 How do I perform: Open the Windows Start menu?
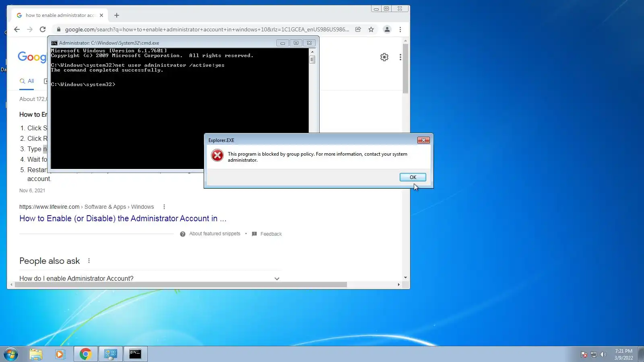11,354
